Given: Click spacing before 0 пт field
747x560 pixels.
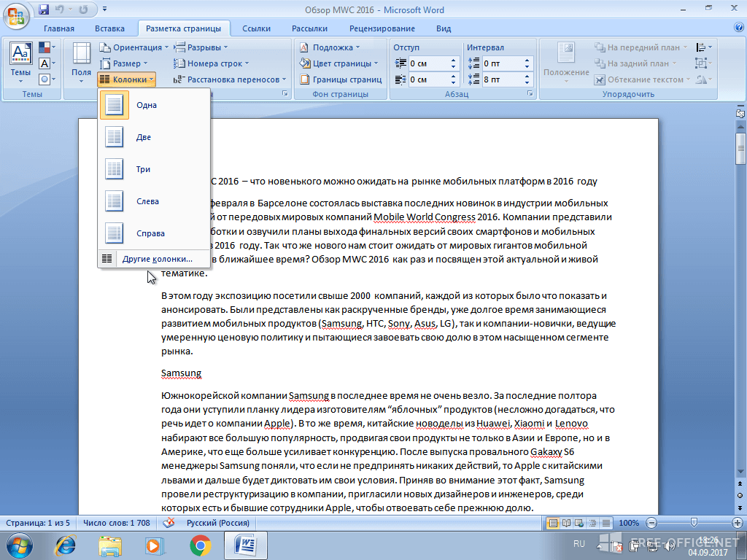Looking at the screenshot, I should click(502, 63).
